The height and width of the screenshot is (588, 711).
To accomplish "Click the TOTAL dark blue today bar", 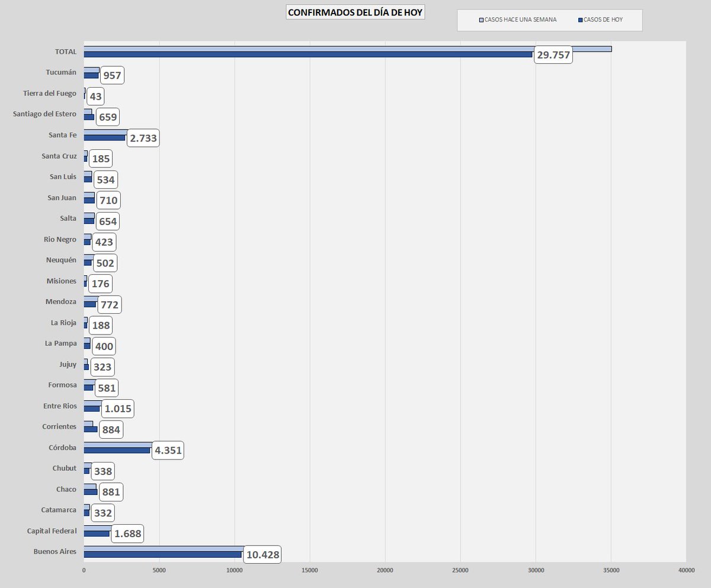I will tap(308, 54).
